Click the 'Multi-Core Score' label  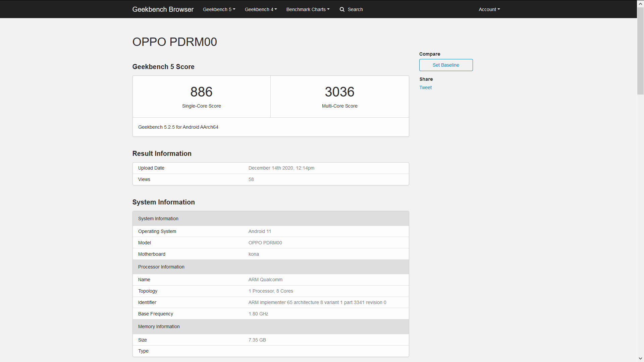click(x=339, y=106)
